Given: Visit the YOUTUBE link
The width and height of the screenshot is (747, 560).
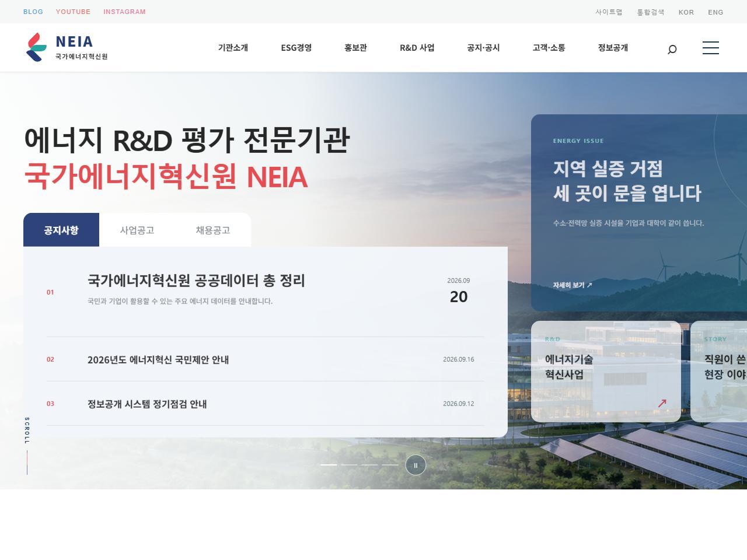Looking at the screenshot, I should (73, 12).
